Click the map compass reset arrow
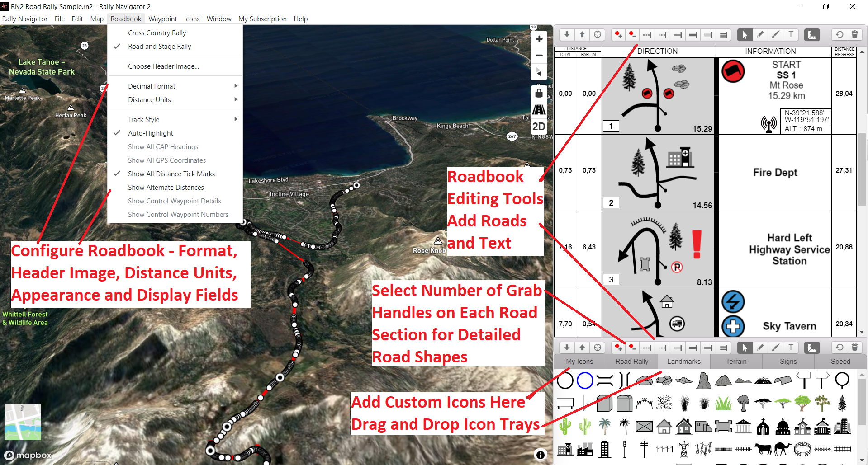 [539, 72]
